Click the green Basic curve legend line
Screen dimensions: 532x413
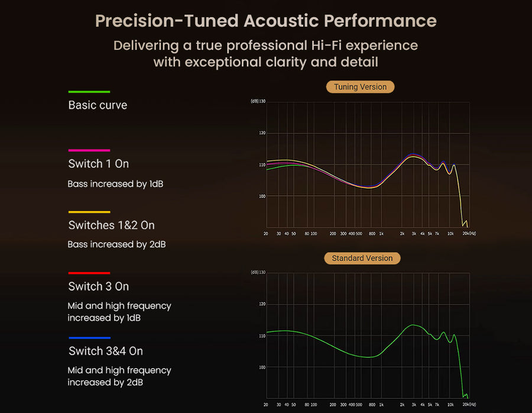coord(89,92)
